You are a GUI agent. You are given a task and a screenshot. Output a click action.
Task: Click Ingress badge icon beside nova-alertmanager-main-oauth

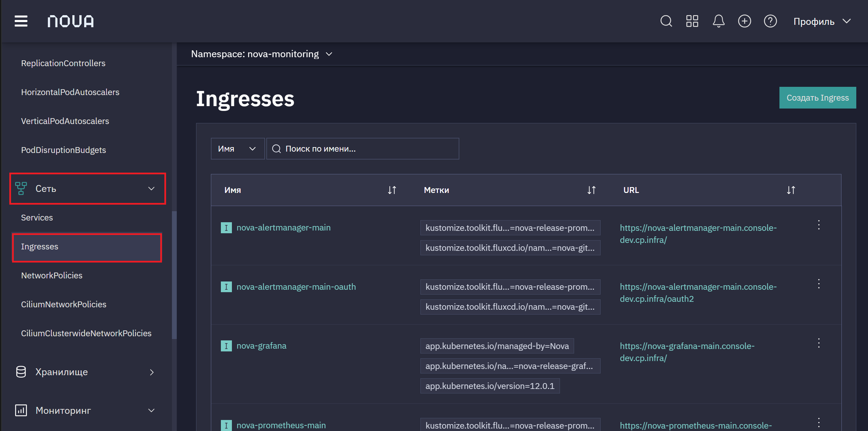[226, 287]
